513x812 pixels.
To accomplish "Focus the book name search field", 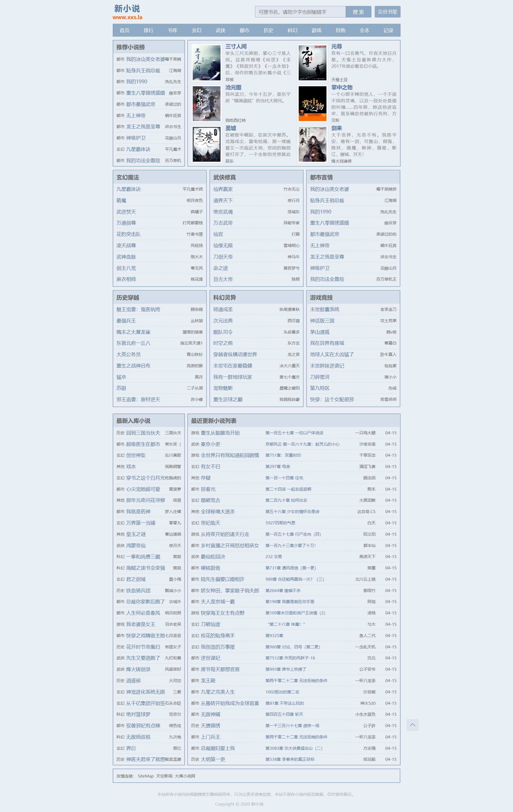I will (300, 12).
